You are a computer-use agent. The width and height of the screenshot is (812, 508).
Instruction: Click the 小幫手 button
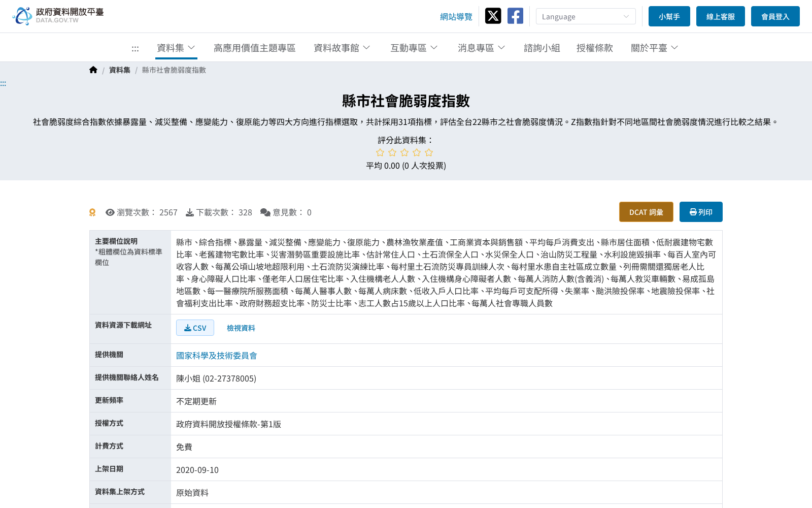click(x=669, y=16)
